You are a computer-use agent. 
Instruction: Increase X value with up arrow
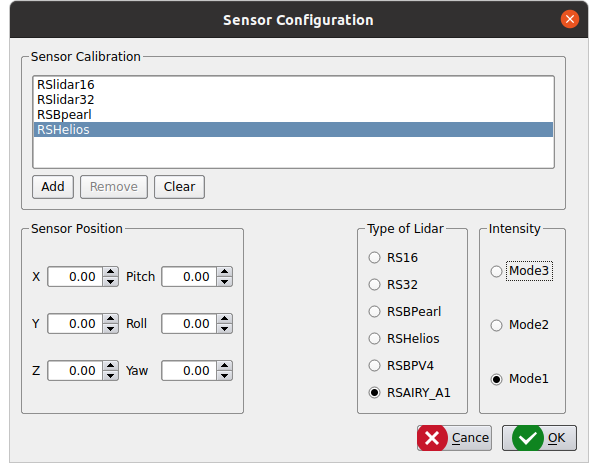coord(111,271)
